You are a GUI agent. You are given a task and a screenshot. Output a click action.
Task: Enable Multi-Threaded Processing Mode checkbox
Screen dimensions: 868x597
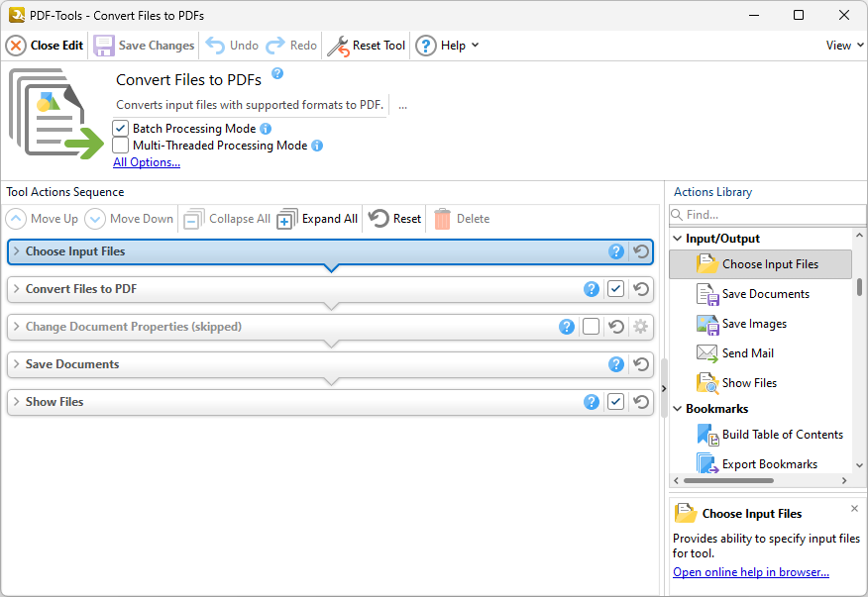point(120,146)
